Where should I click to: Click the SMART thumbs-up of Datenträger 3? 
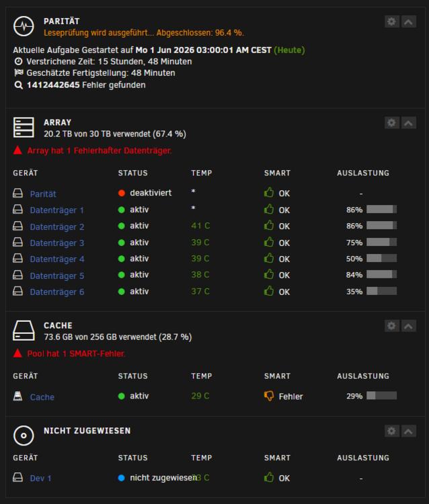(269, 242)
